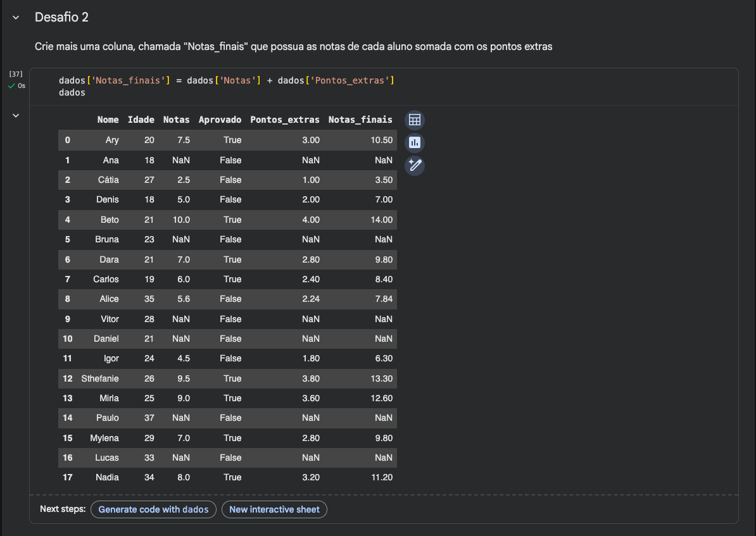The image size is (756, 536).
Task: Click Beto's 14.00 final grade cell
Action: coord(381,220)
